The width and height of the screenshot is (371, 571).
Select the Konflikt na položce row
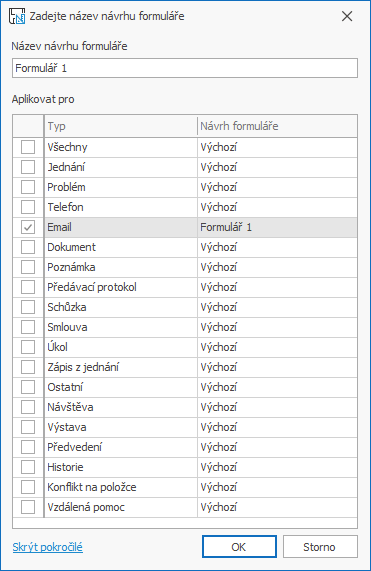tap(185, 487)
